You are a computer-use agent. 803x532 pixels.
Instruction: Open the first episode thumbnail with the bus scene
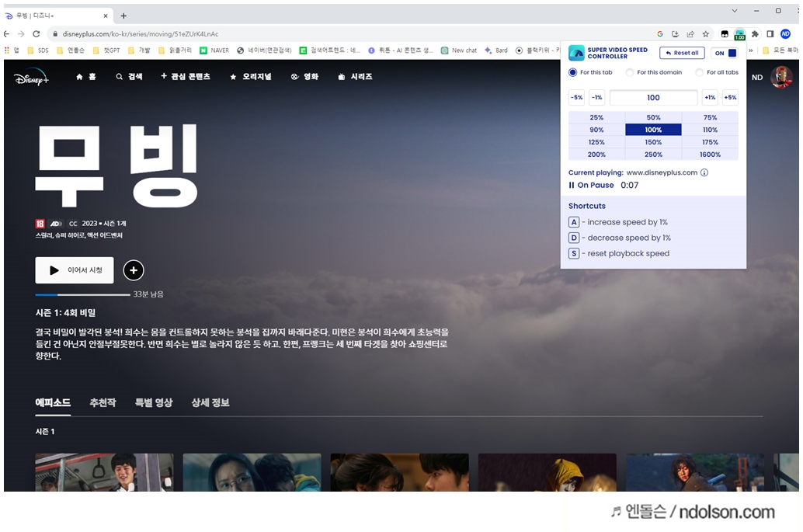click(105, 472)
